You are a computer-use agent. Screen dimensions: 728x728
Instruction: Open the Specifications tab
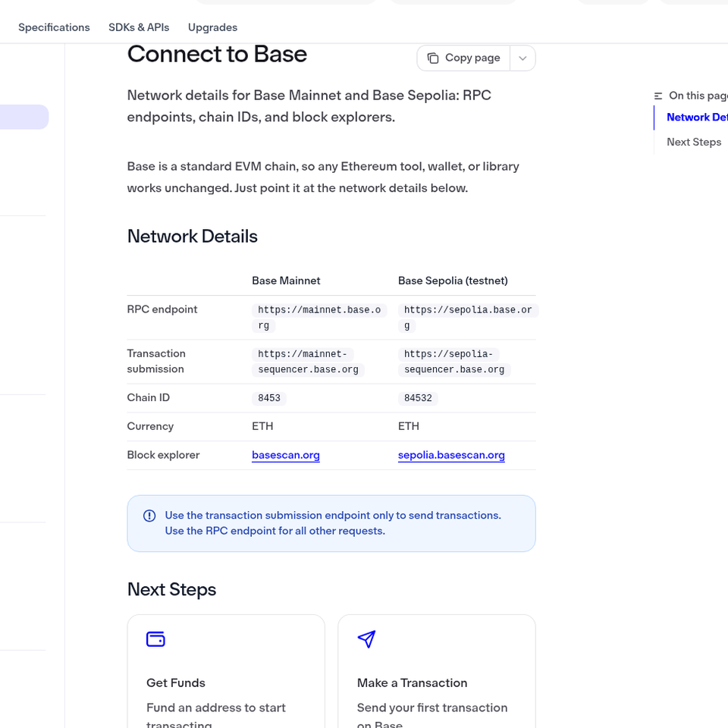pyautogui.click(x=54, y=27)
